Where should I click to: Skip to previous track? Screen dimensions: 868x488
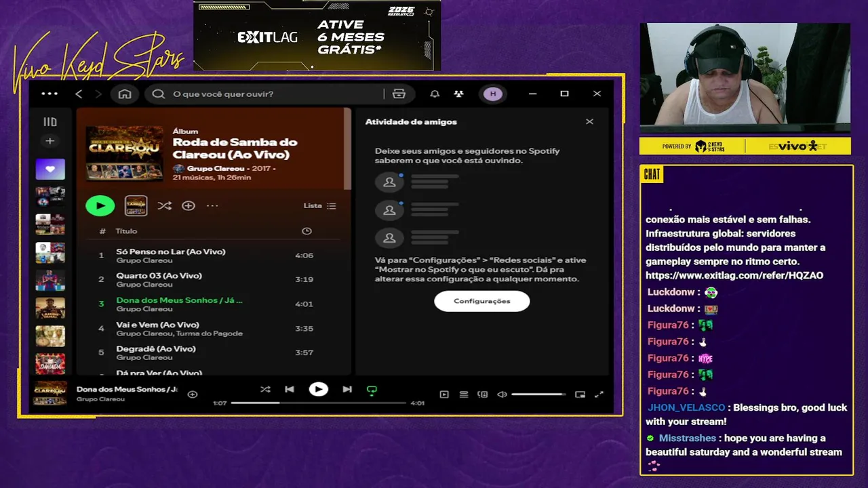(290, 389)
